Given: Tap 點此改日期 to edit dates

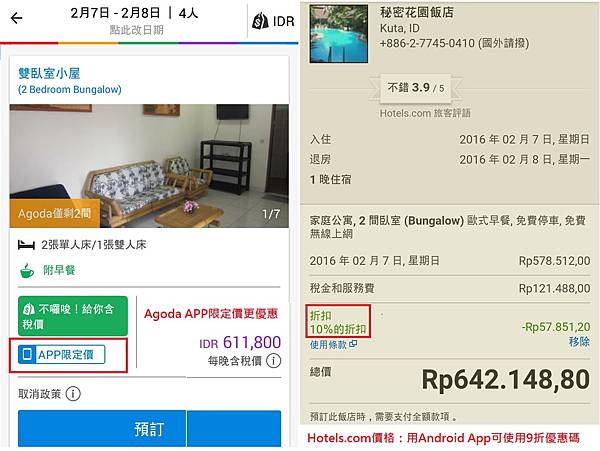Looking at the screenshot, I should (x=136, y=30).
